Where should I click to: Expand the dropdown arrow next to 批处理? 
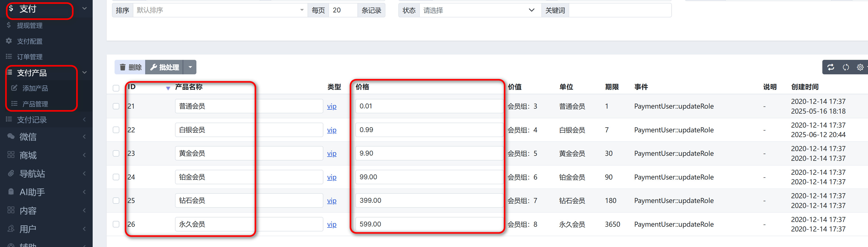click(190, 67)
